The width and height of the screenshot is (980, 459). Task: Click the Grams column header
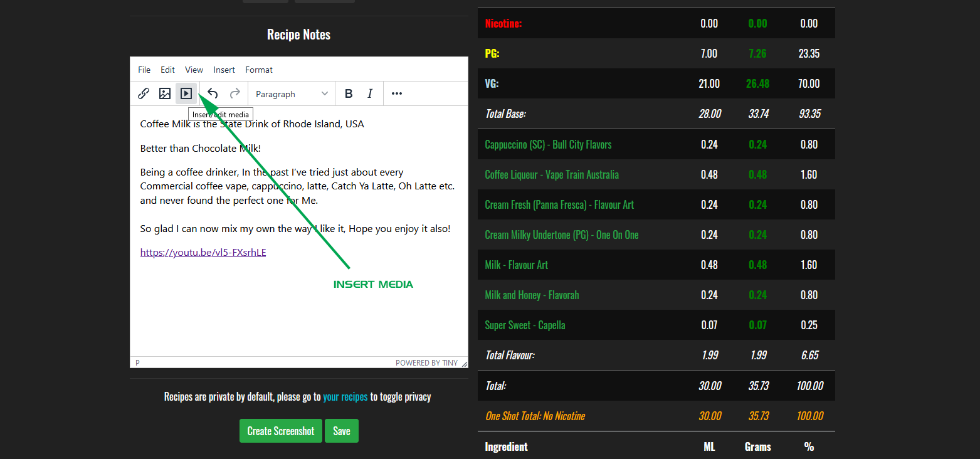[758, 446]
